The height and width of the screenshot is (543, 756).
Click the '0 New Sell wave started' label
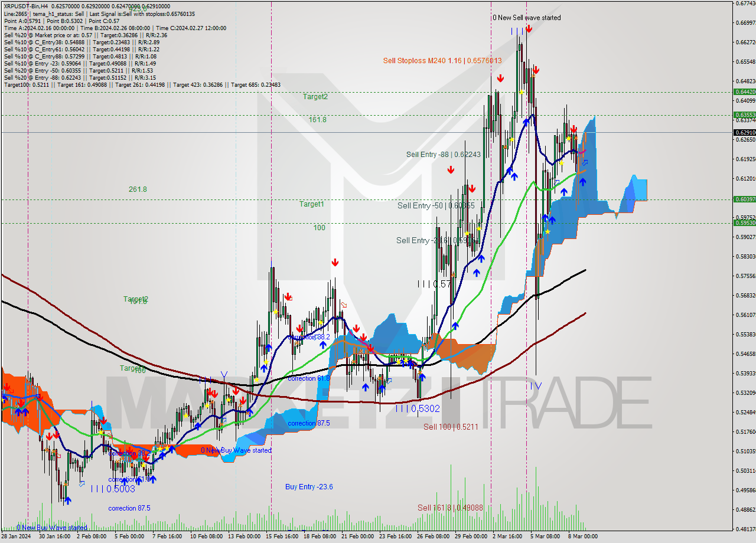click(x=527, y=18)
